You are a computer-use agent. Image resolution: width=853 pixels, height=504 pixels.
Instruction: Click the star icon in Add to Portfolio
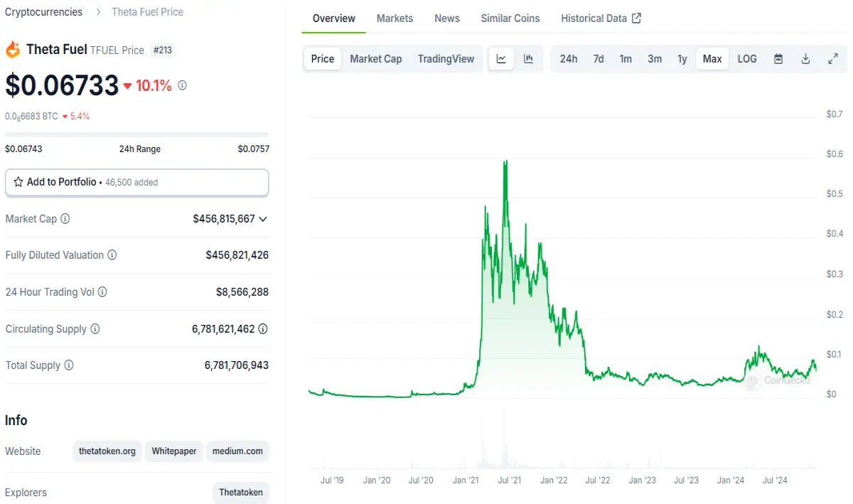tap(18, 182)
